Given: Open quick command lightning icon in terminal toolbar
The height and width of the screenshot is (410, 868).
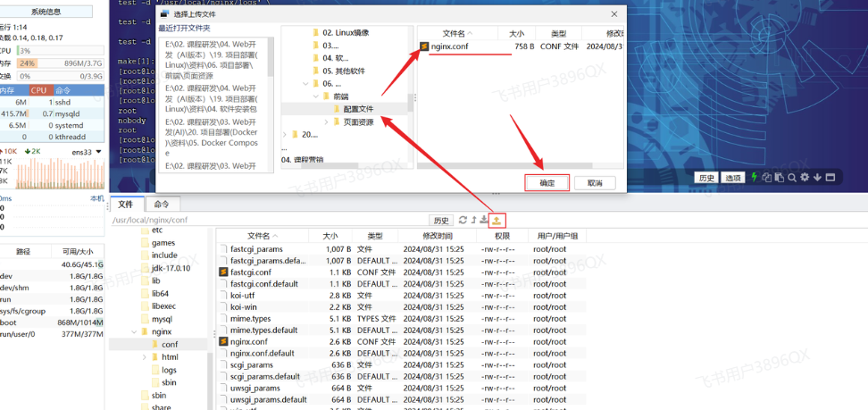Looking at the screenshot, I should pos(754,177).
